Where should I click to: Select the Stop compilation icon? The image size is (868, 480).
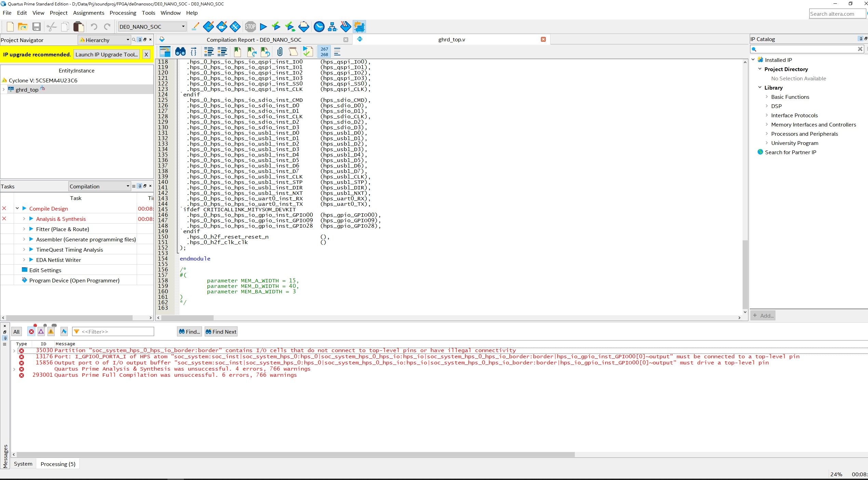click(250, 27)
